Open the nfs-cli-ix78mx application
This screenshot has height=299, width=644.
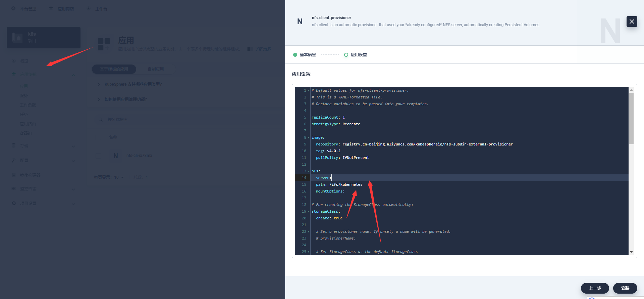pyautogui.click(x=139, y=156)
